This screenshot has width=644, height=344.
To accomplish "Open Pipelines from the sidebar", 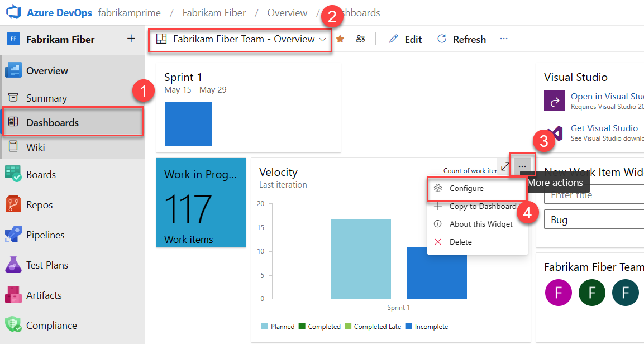I will (x=14, y=235).
